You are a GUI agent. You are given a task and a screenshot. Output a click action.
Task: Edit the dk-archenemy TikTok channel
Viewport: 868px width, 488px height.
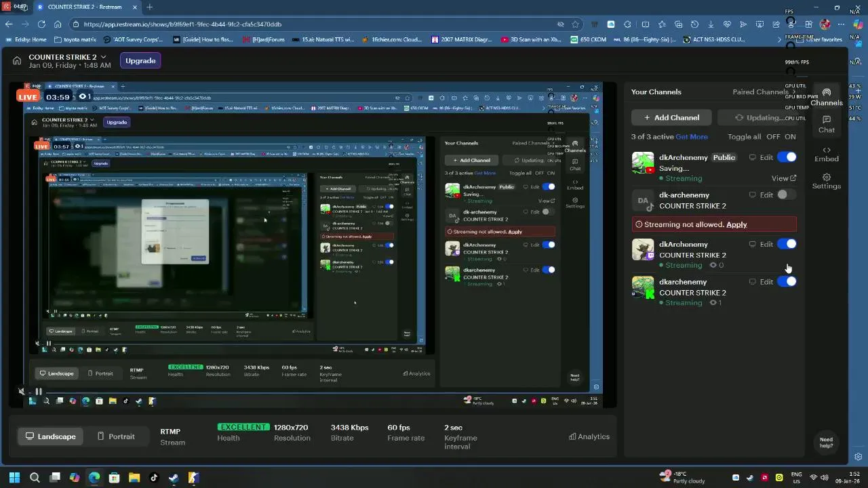766,195
